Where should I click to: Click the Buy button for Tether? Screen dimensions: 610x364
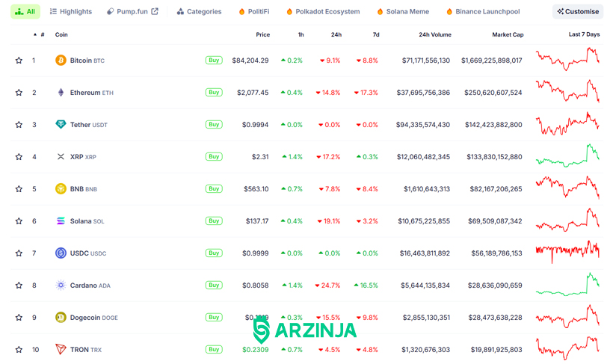pos(214,124)
